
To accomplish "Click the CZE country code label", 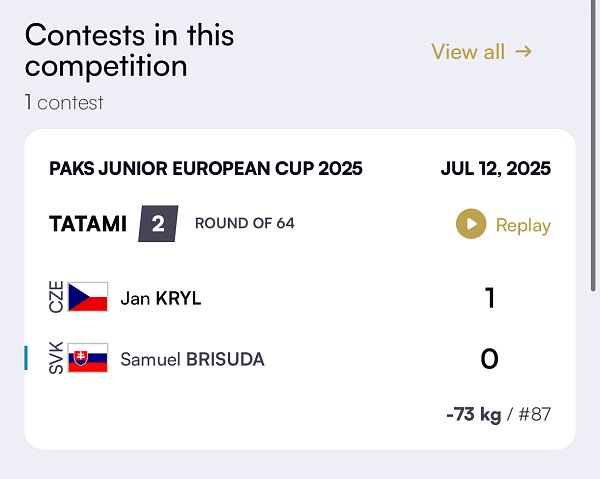I will (x=56, y=297).
